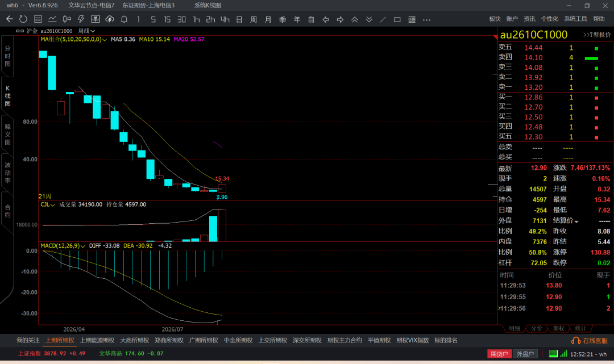Click the refresh icon in toolbar

tap(23, 19)
